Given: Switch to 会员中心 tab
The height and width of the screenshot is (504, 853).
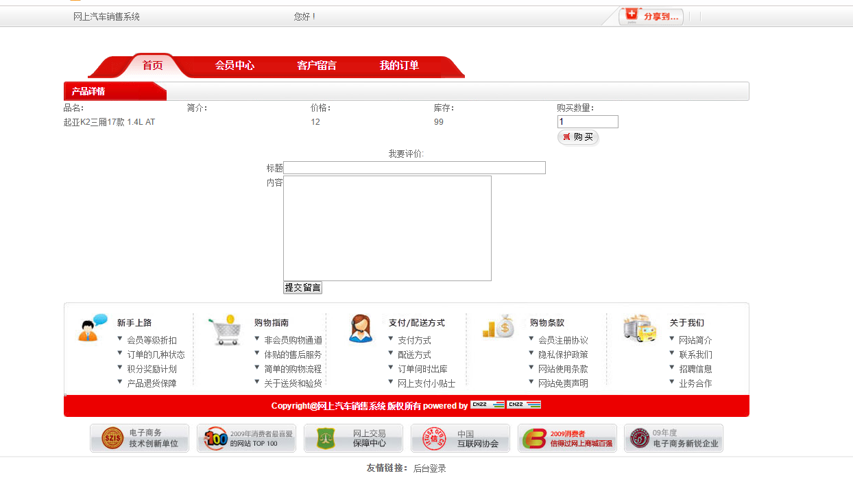Looking at the screenshot, I should click(x=235, y=66).
